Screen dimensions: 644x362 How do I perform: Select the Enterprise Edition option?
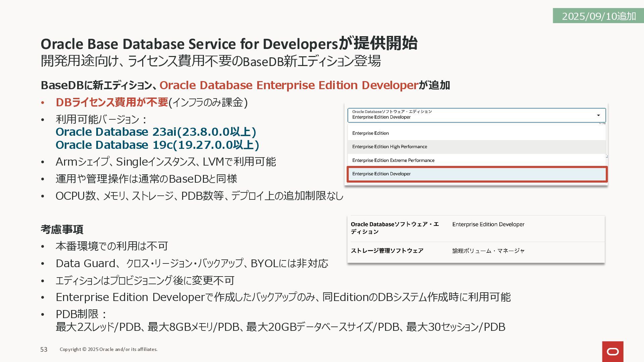[x=370, y=133]
